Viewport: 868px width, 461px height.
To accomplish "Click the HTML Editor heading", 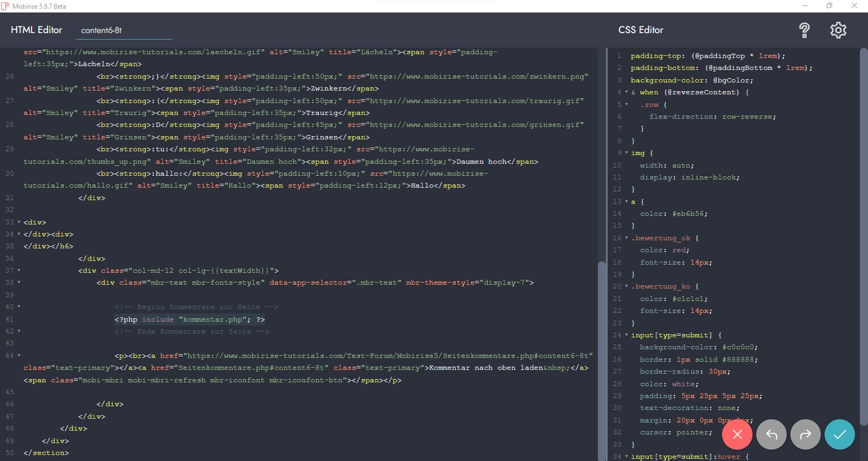I will (36, 30).
